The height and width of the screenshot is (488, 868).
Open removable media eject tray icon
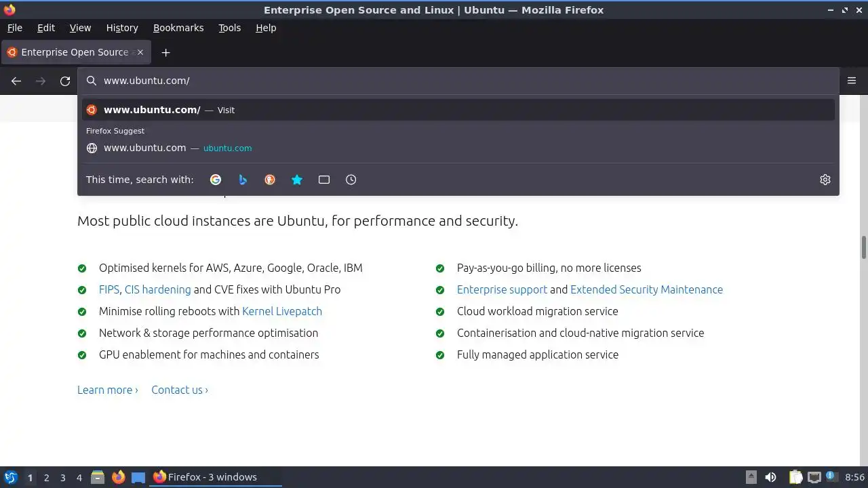751,477
